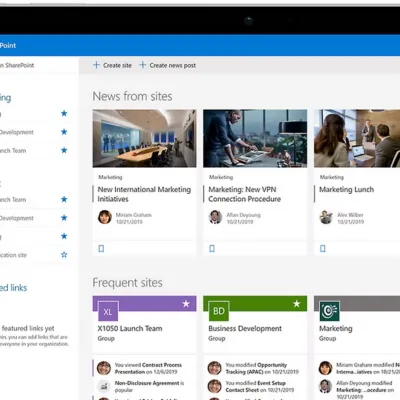Toggle the star on the Business Development card

(x=297, y=304)
